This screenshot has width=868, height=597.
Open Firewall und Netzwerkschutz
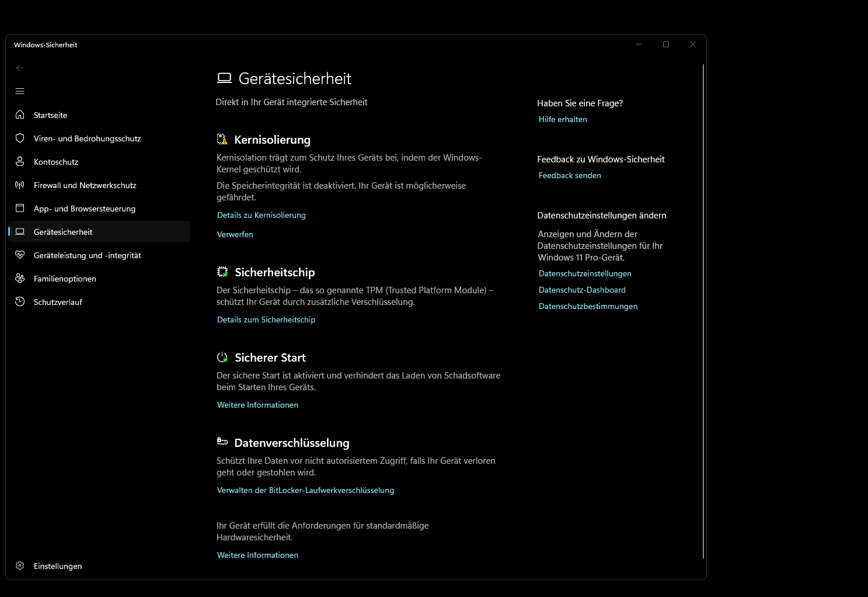pos(85,185)
